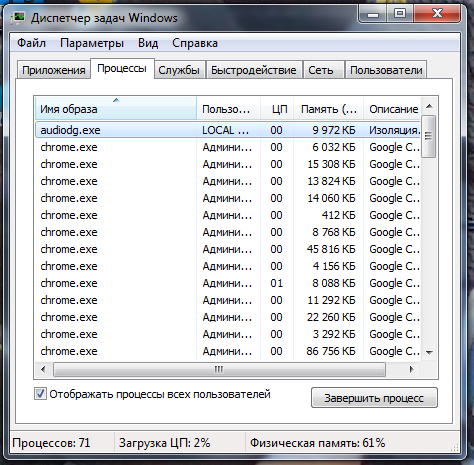Open the Вид menu
This screenshot has width=474, height=465.
pos(148,43)
